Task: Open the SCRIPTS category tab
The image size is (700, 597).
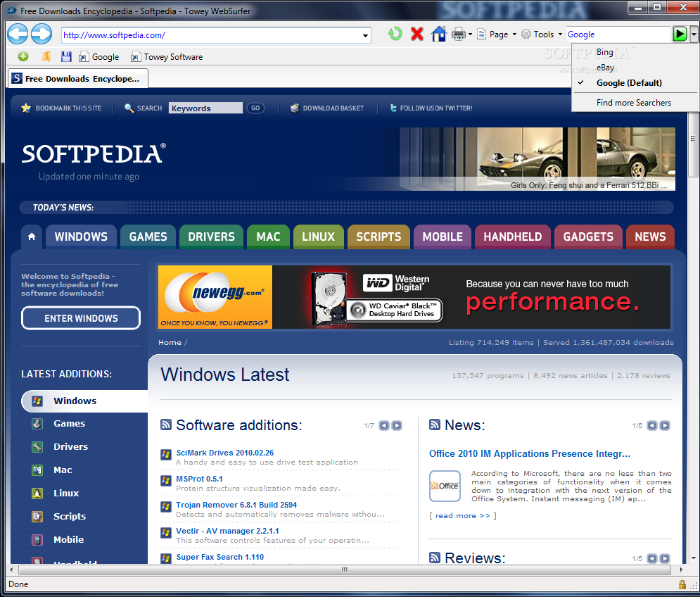Action: pyautogui.click(x=378, y=237)
